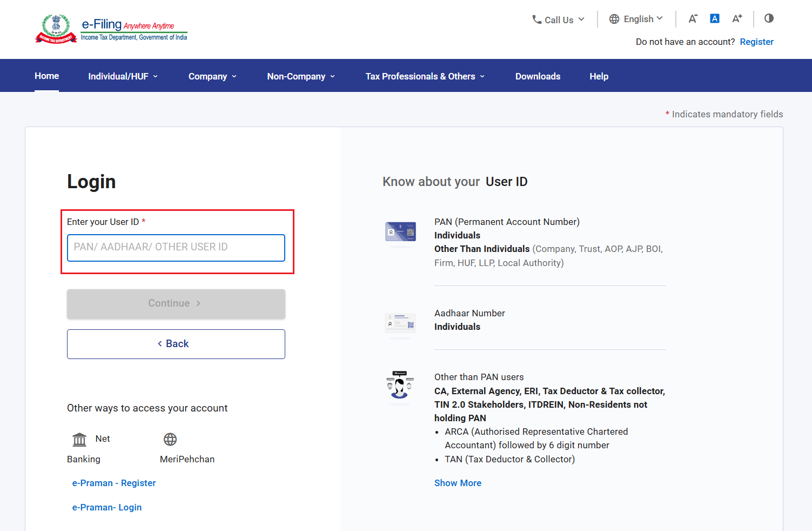Viewport: 812px width, 531px height.
Task: Go to the Home tab
Action: (x=47, y=76)
